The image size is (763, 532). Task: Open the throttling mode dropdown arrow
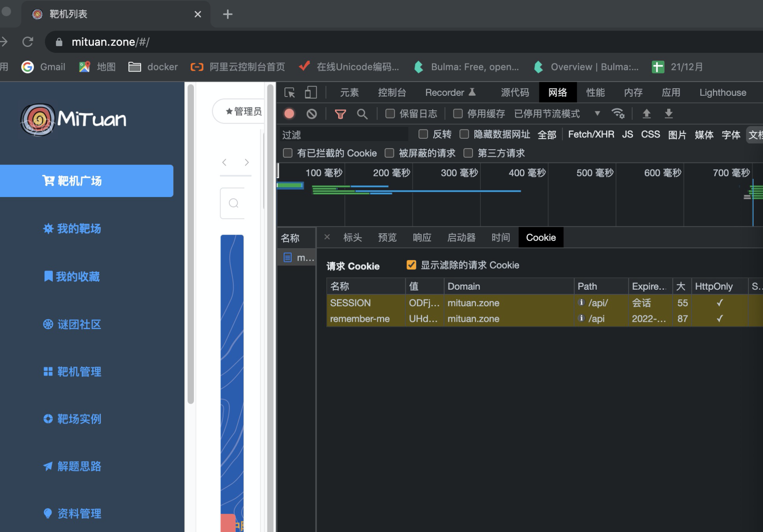click(597, 114)
